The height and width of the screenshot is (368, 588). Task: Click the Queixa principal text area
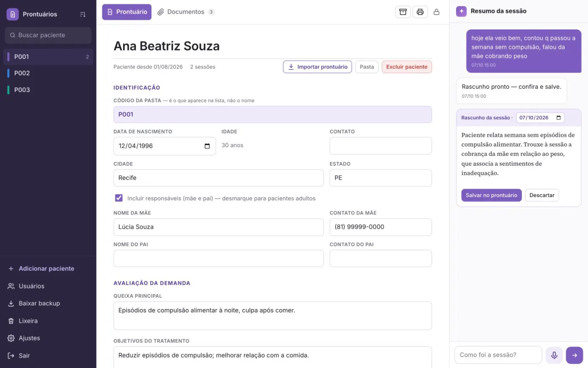(273, 315)
